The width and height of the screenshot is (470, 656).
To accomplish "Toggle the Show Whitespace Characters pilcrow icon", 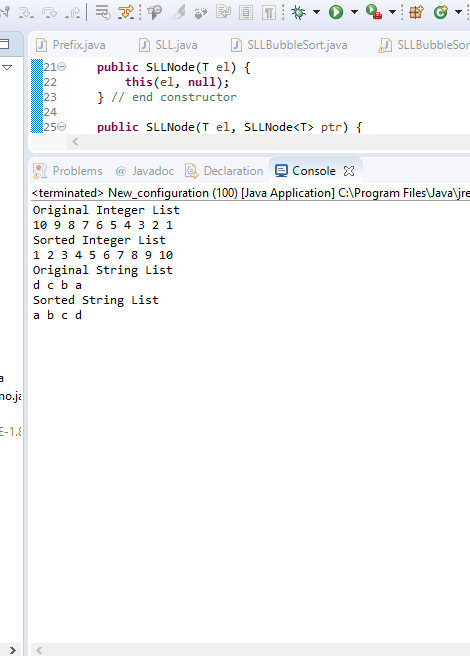I will pyautogui.click(x=269, y=13).
